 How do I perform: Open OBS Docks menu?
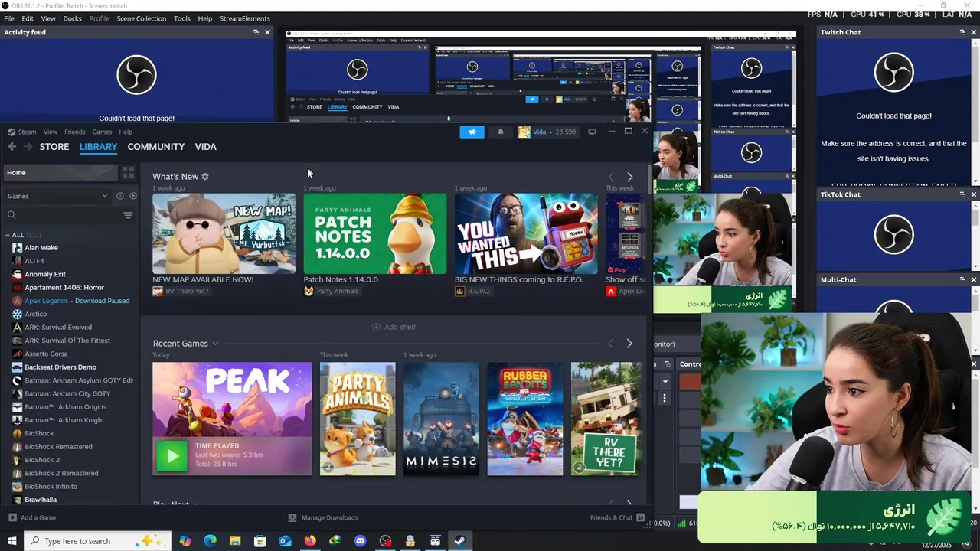pos(73,18)
